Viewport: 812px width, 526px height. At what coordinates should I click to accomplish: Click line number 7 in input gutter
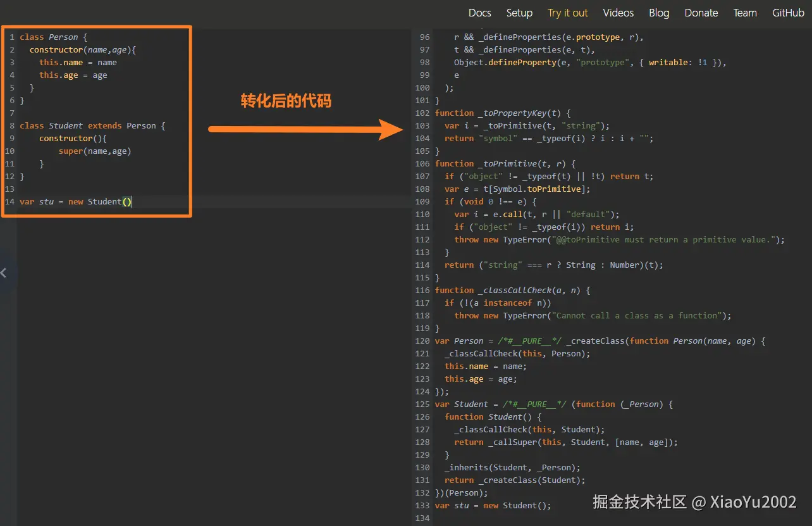point(11,113)
